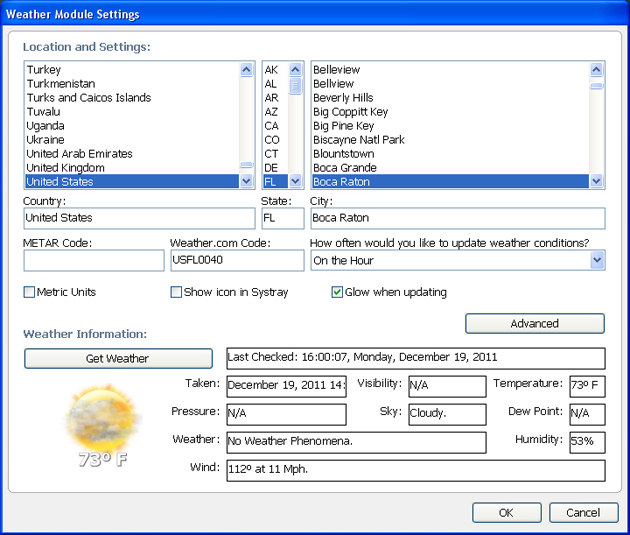The image size is (630, 535).
Task: Focus the Weather.com Code field
Action: [236, 260]
